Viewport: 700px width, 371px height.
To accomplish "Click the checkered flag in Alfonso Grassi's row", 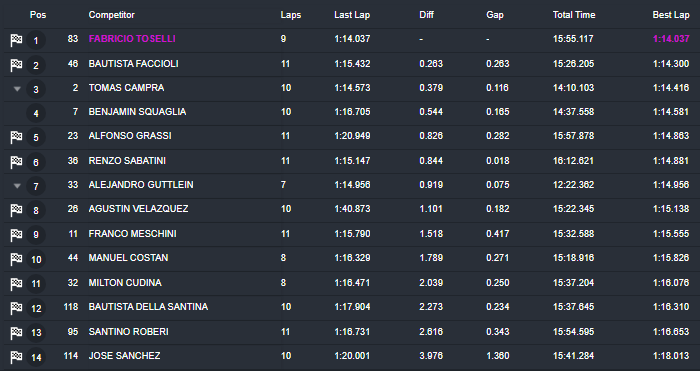I will click(x=17, y=137).
